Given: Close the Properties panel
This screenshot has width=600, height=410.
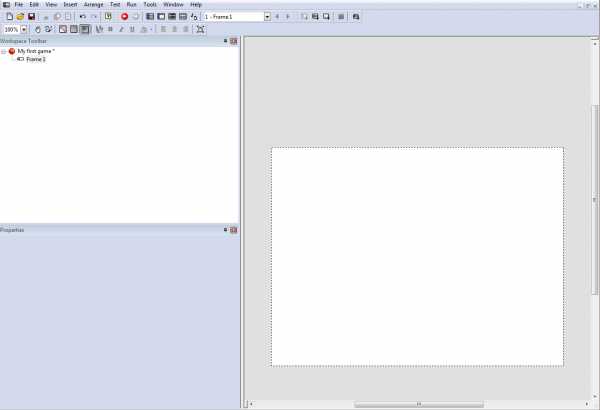Looking at the screenshot, I should (233, 230).
